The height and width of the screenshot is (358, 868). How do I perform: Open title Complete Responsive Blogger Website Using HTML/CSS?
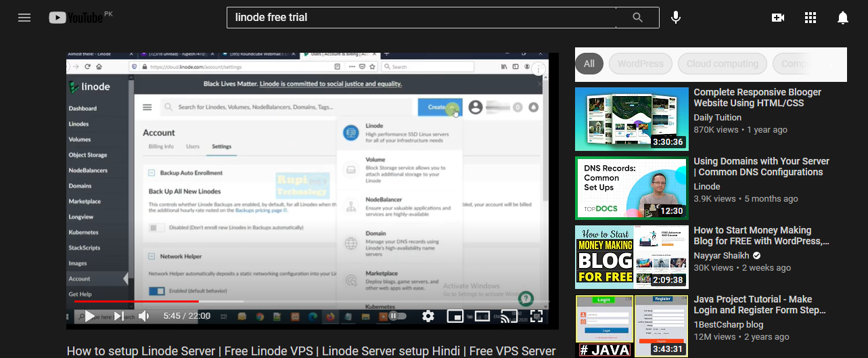pyautogui.click(x=757, y=97)
